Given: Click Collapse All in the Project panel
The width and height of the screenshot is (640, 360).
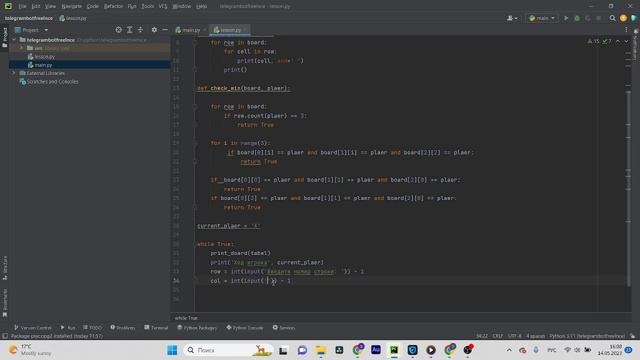Looking at the screenshot, I should 140,30.
